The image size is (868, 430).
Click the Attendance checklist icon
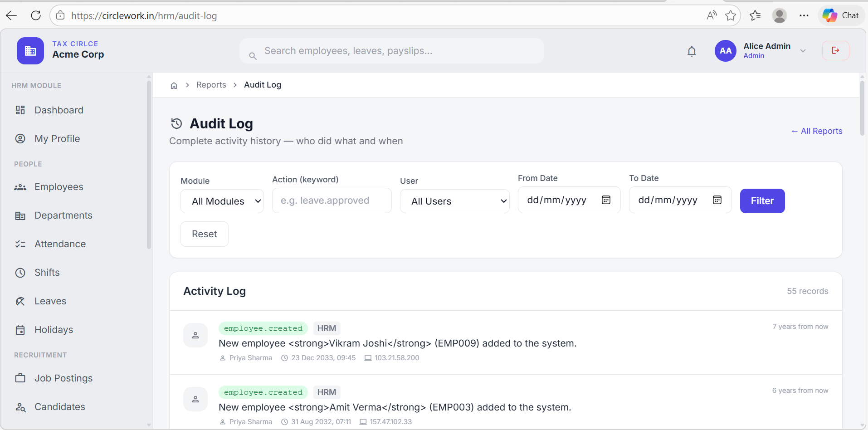pyautogui.click(x=20, y=244)
